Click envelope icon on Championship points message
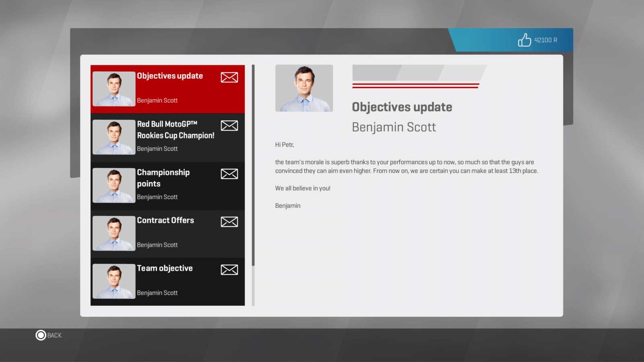The image size is (644, 362). click(229, 174)
